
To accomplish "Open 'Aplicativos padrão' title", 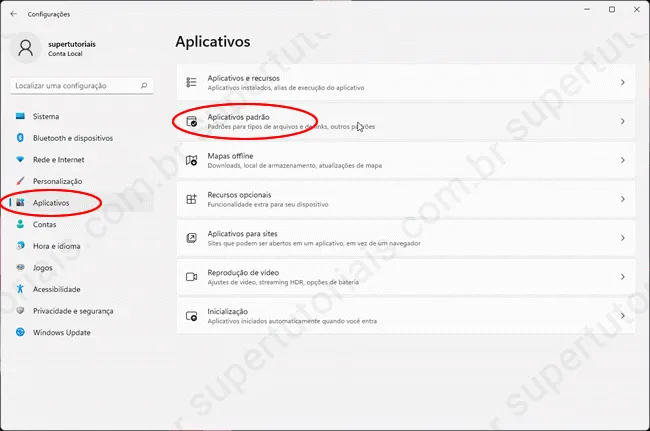I will click(238, 117).
